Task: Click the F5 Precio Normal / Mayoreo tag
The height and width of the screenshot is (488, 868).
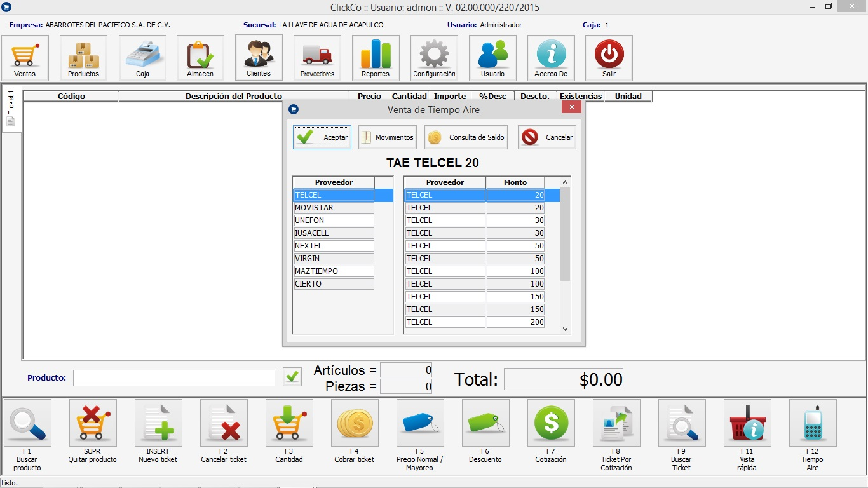Action: click(420, 423)
